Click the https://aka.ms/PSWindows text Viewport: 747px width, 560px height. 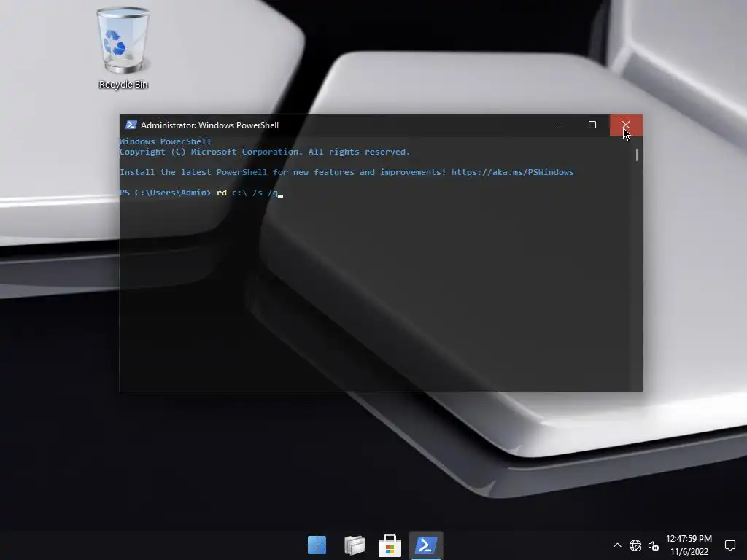click(512, 172)
